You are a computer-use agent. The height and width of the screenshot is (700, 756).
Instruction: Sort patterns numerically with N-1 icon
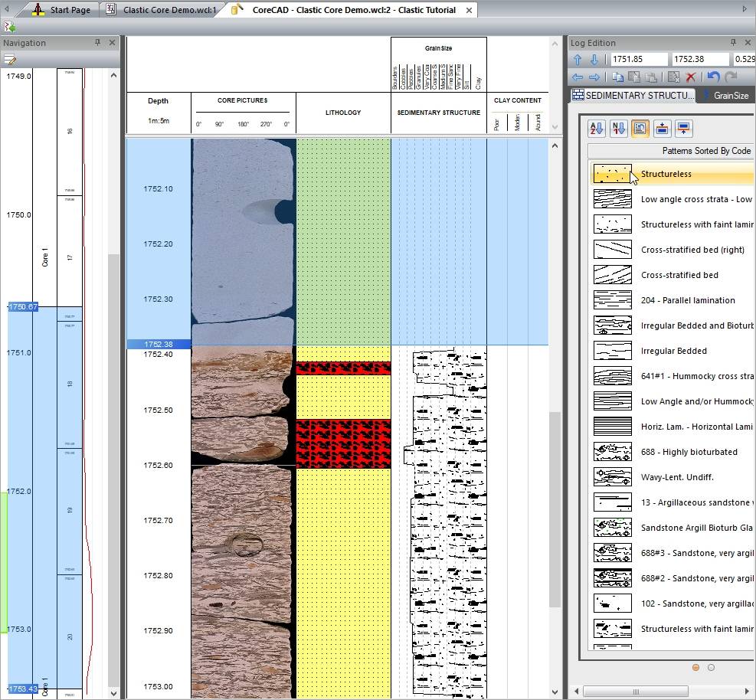click(x=618, y=129)
